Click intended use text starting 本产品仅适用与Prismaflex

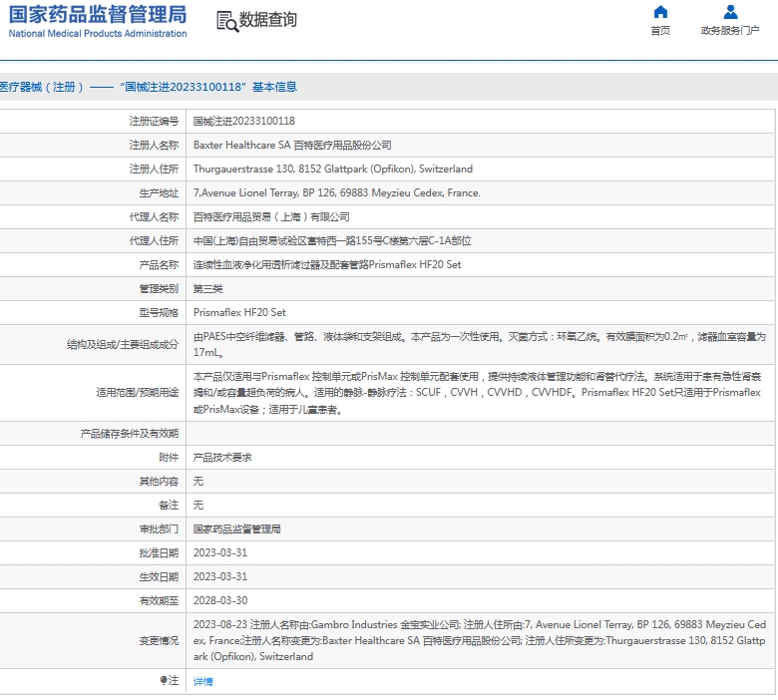[477, 393]
